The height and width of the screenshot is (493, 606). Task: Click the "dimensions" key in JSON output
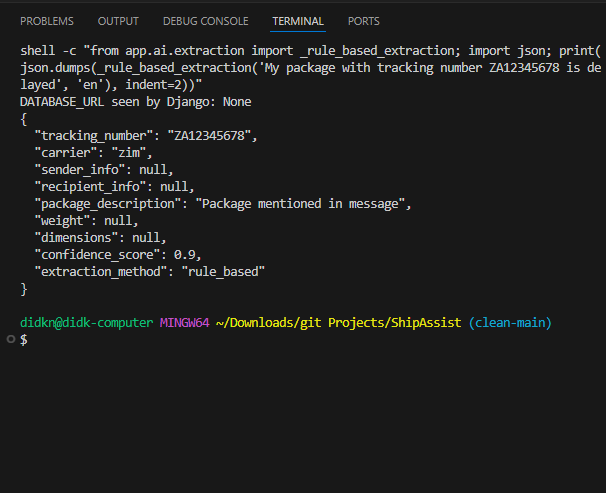coord(79,237)
